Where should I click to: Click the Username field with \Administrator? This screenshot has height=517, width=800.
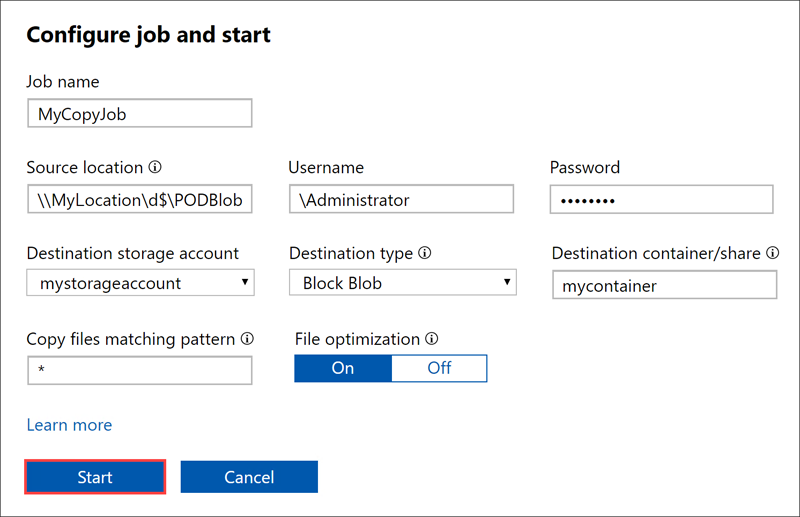tap(401, 199)
